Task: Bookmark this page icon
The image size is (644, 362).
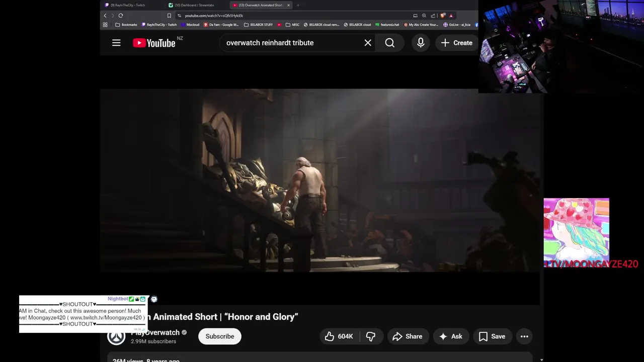Action: (169, 16)
